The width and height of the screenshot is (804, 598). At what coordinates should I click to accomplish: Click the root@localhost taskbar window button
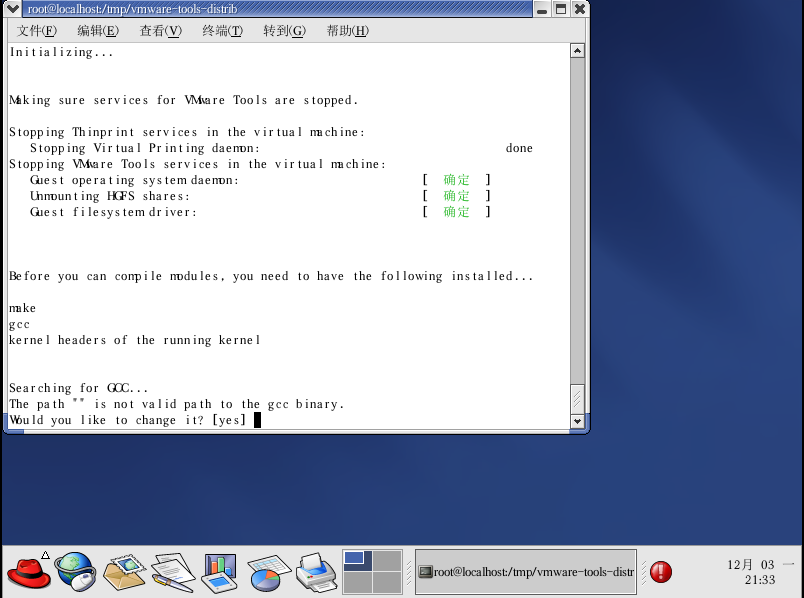[x=526, y=572]
